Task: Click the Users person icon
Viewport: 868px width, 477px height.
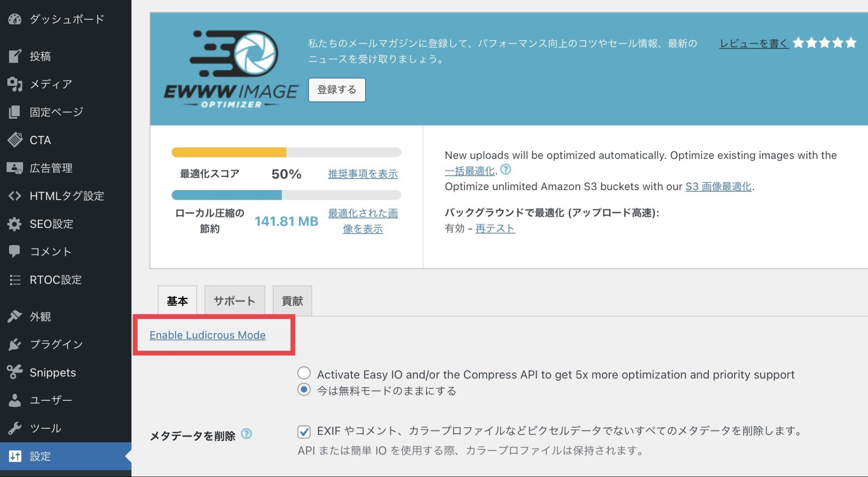Action: pos(15,400)
